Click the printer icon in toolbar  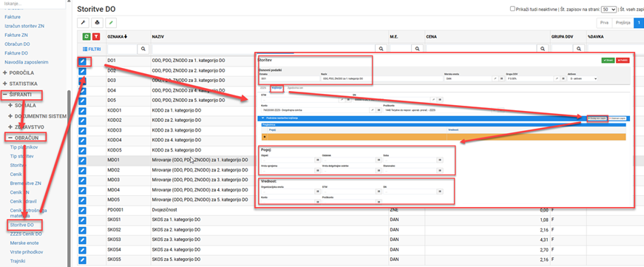[97, 23]
